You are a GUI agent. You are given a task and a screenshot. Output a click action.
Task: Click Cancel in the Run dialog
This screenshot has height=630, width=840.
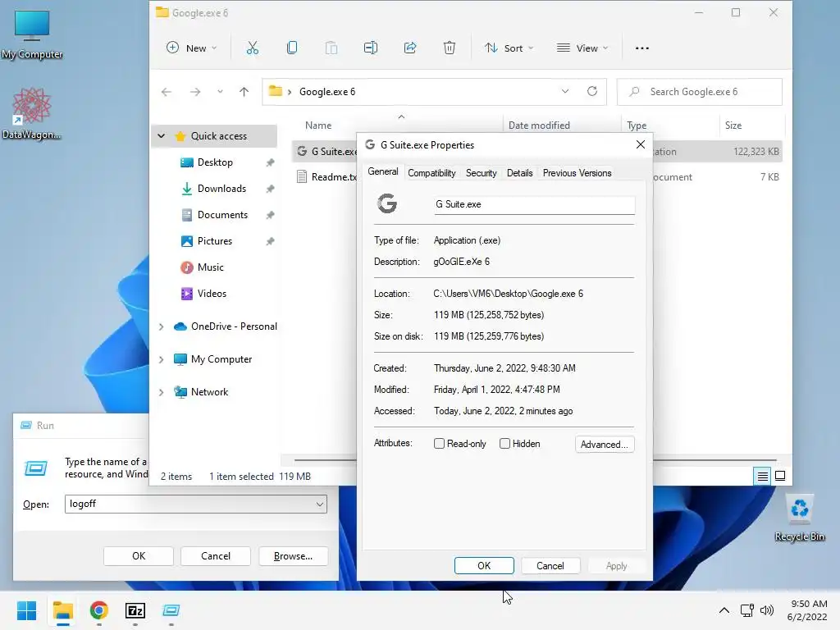216,556
